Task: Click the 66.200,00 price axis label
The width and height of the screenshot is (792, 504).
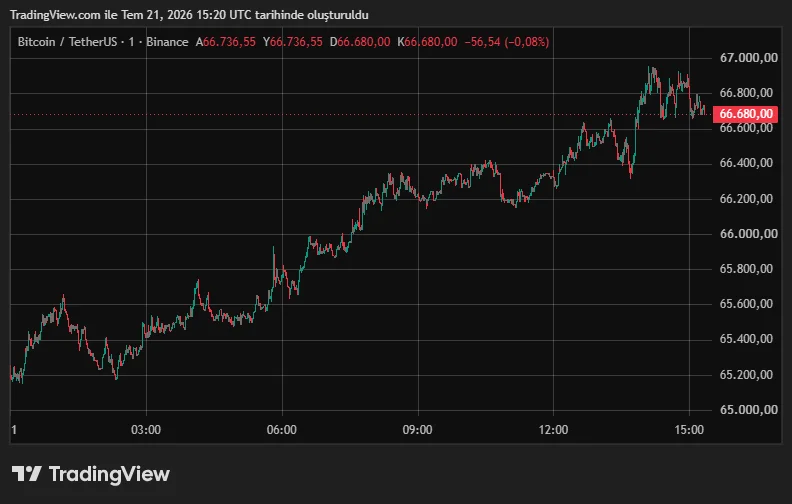Action: pos(746,199)
